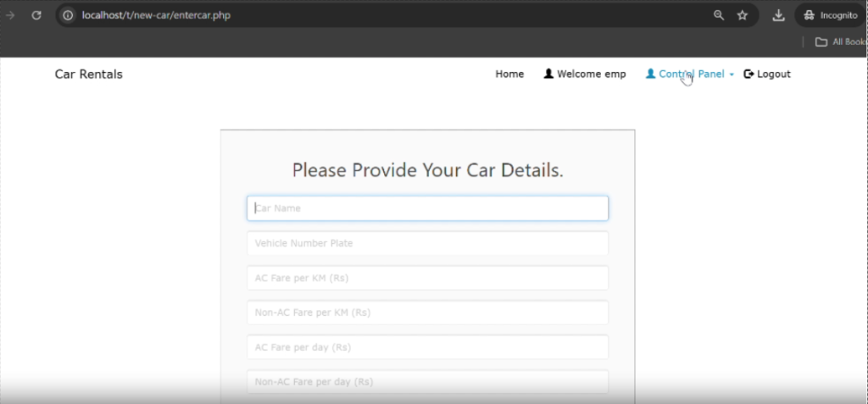Open the Incognito profile indicator
Image resolution: width=868 pixels, height=404 pixels.
(x=830, y=15)
